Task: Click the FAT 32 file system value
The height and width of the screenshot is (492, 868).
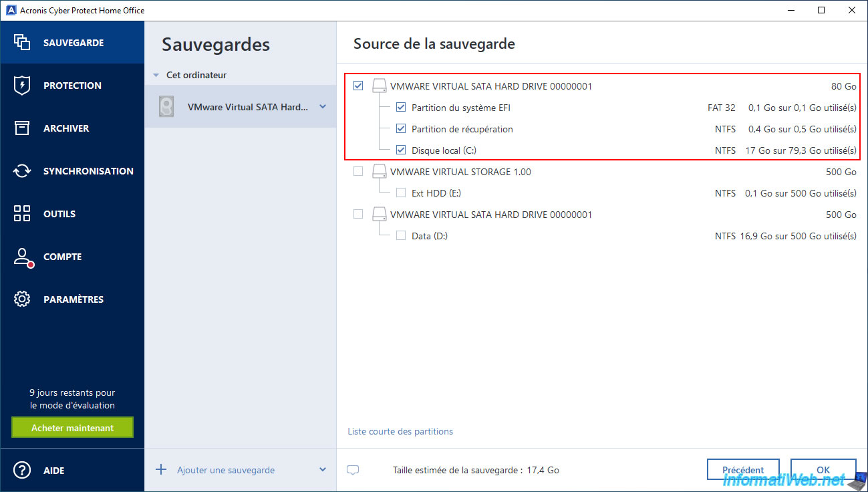Action: coord(722,108)
